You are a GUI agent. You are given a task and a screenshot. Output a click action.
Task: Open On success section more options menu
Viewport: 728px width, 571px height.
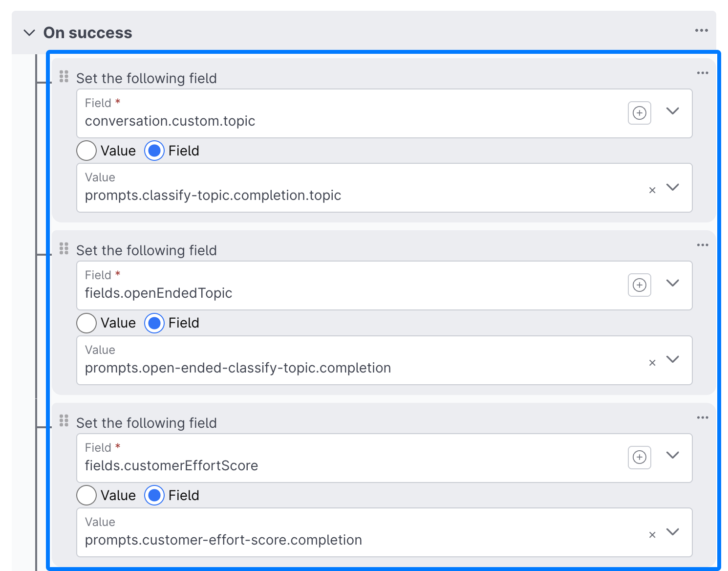(701, 30)
